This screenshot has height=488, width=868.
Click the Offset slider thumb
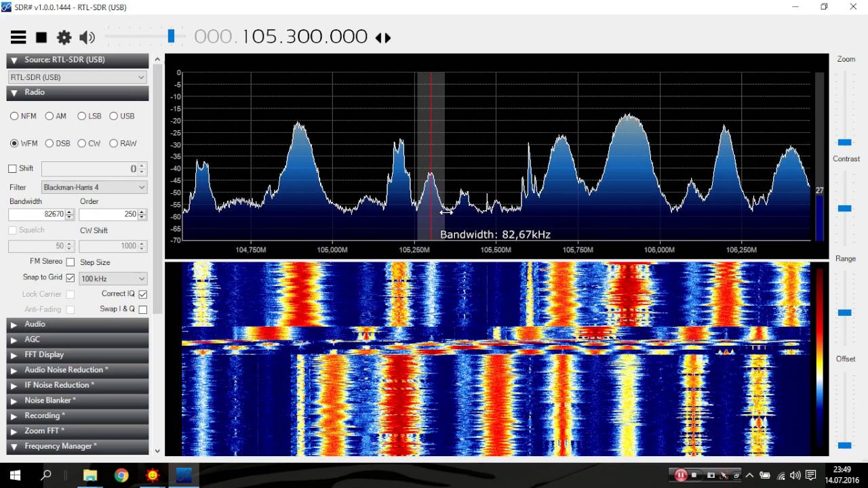844,445
